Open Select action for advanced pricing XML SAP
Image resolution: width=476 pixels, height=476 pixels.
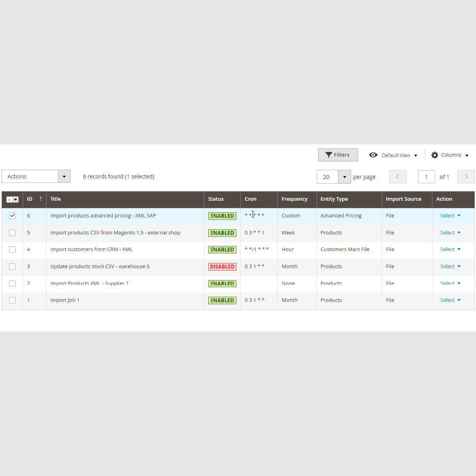[x=450, y=216]
